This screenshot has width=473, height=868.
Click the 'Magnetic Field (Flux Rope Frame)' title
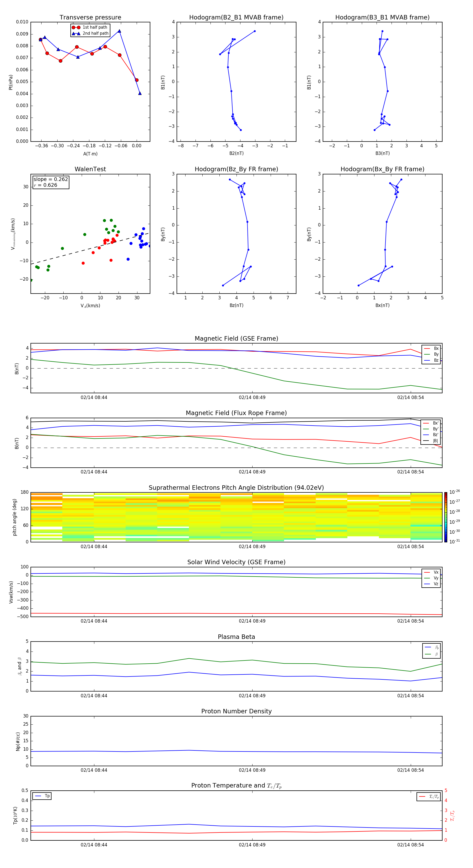(x=236, y=413)
